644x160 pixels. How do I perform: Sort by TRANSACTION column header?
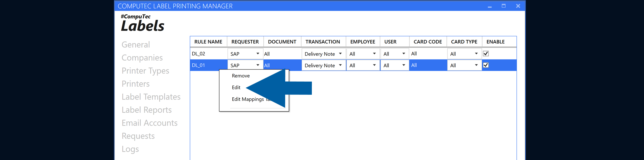323,42
